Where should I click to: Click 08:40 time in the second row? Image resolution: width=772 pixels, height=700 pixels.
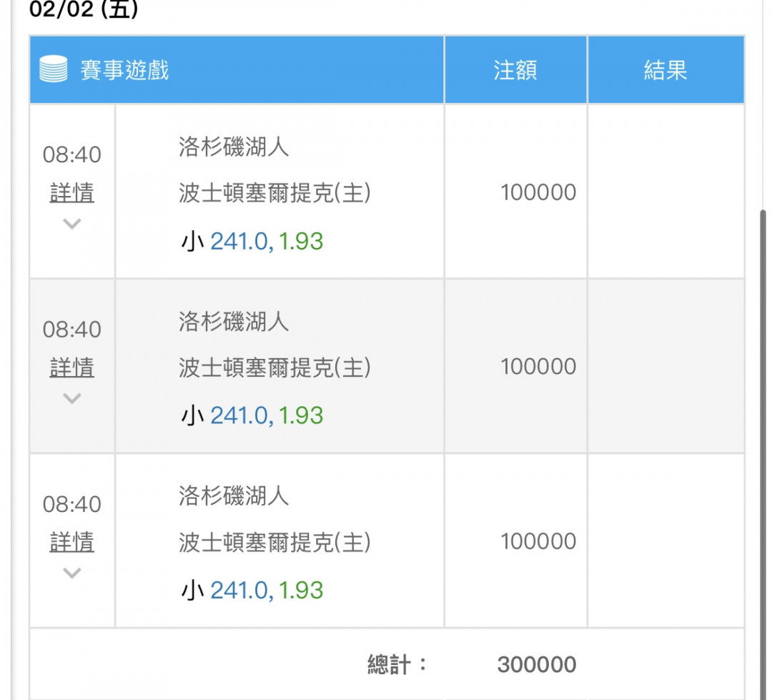pyautogui.click(x=72, y=330)
